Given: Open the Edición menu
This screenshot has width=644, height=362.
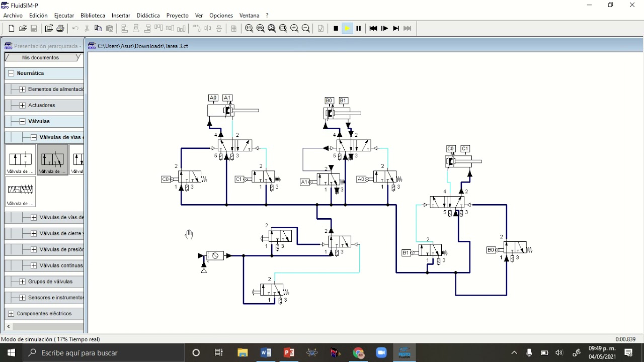Looking at the screenshot, I should click(38, 16).
